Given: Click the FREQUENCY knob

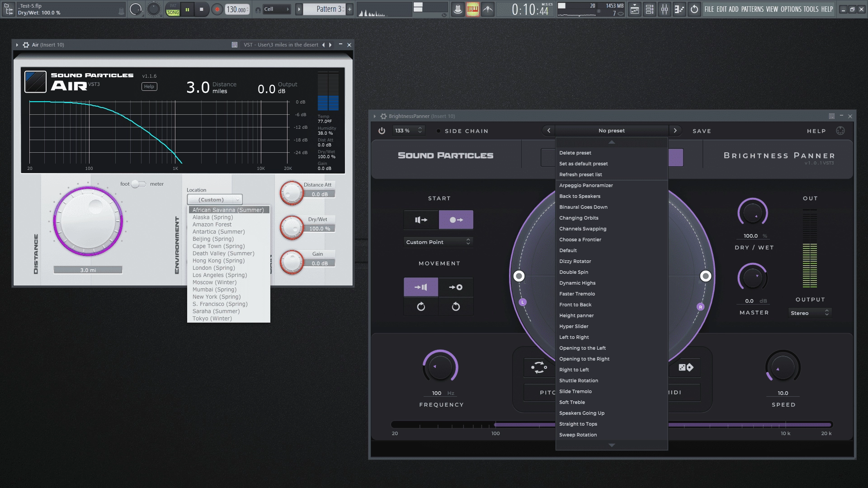Looking at the screenshot, I should [x=440, y=367].
